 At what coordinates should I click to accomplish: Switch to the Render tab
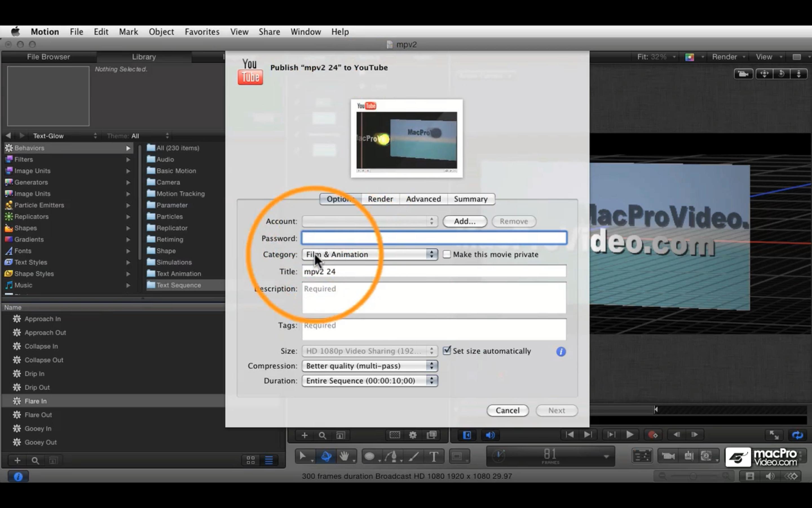(x=380, y=199)
